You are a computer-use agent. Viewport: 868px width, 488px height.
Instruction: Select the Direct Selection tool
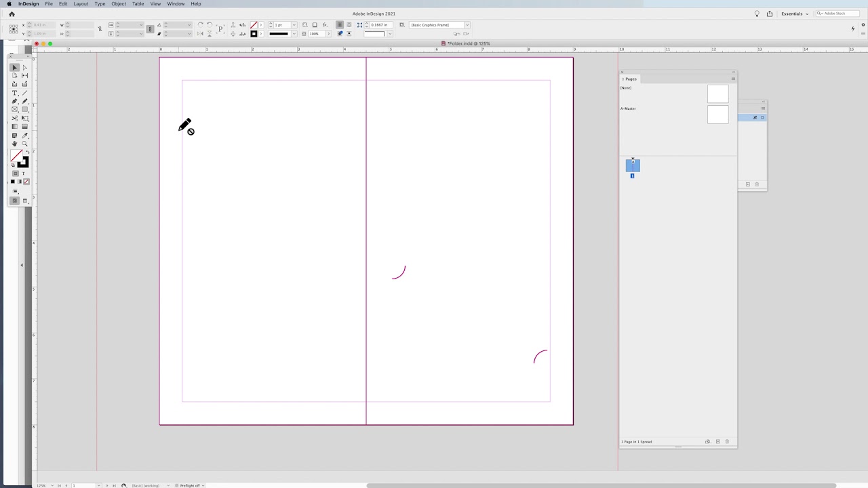pyautogui.click(x=25, y=68)
